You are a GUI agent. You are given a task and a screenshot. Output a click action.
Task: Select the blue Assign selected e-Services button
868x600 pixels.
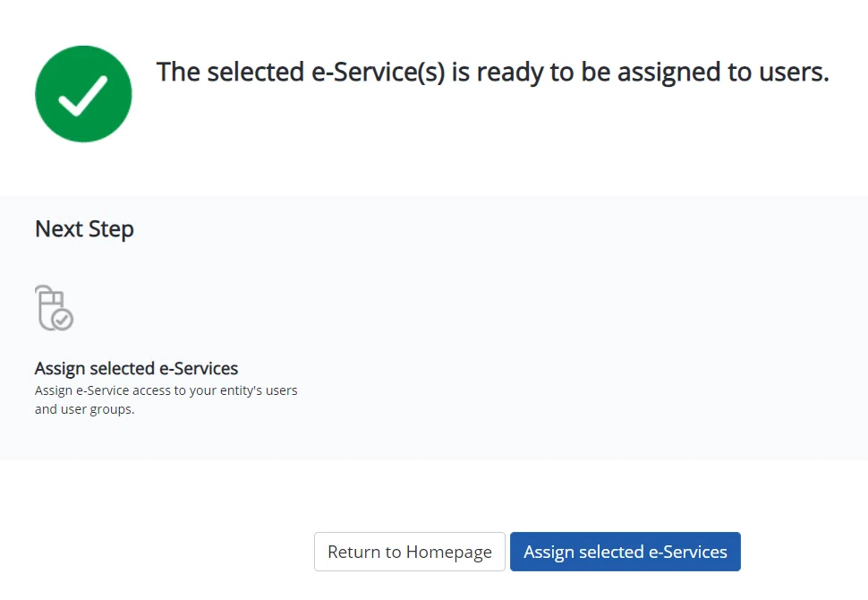tap(625, 552)
